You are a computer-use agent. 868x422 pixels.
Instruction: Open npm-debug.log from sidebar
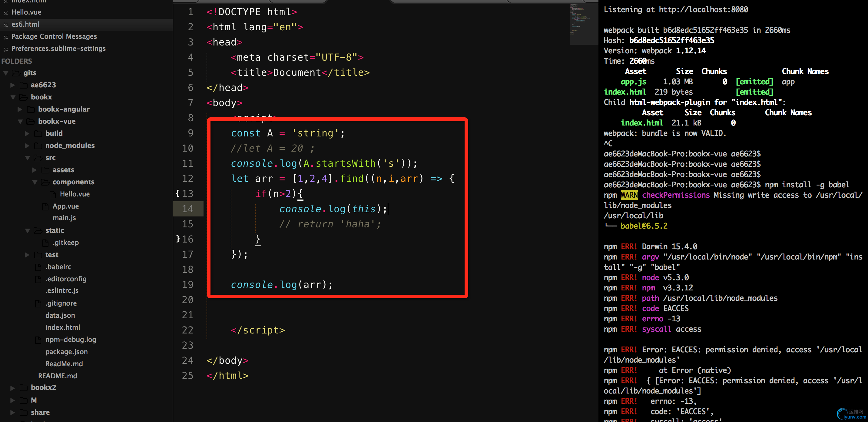click(x=71, y=339)
